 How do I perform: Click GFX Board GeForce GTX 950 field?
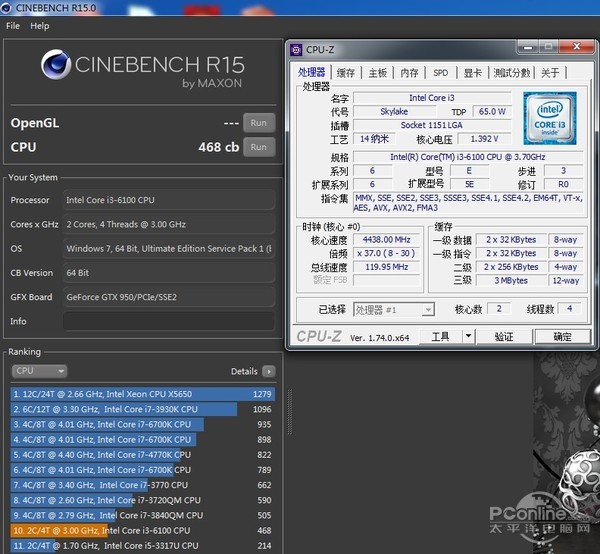pyautogui.click(x=169, y=297)
